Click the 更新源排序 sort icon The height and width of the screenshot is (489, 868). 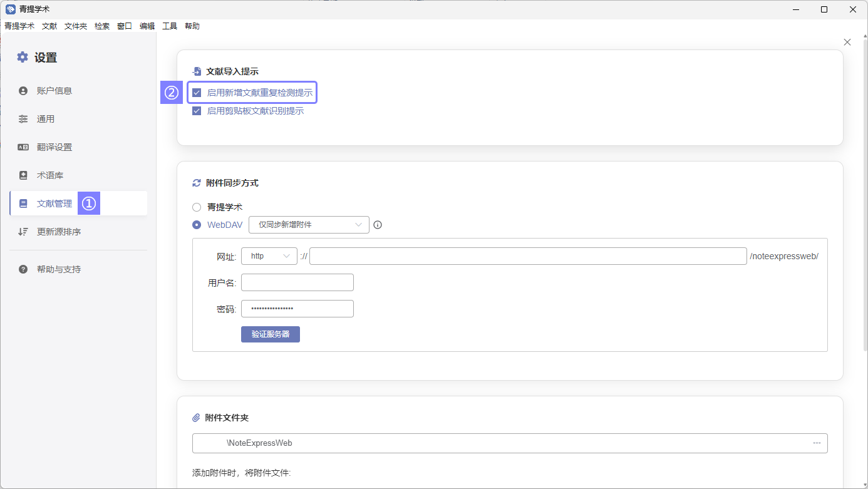pyautogui.click(x=23, y=232)
